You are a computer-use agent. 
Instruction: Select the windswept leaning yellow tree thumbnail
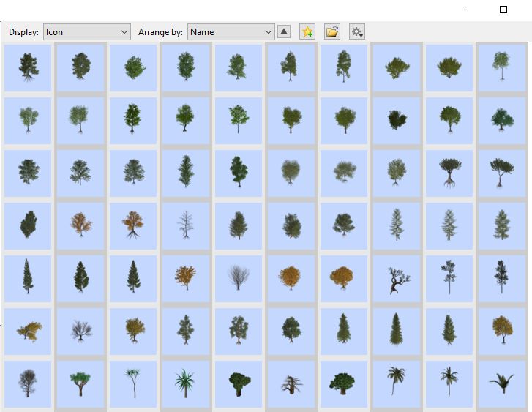[28, 332]
